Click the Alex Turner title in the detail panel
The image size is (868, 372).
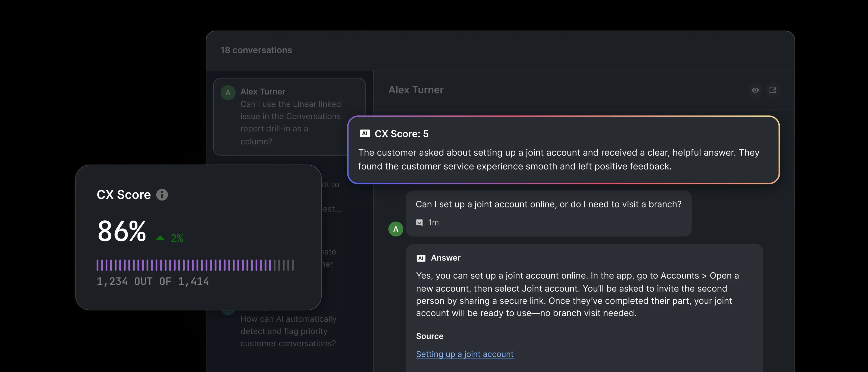click(415, 90)
